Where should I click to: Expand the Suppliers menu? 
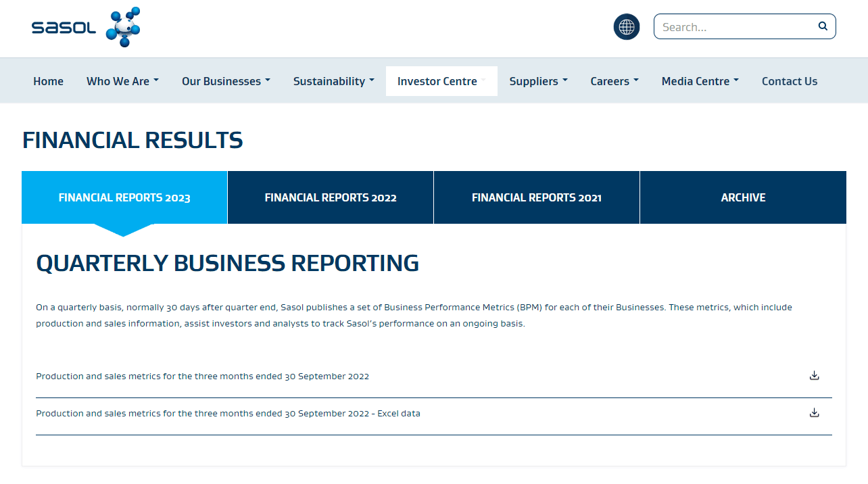point(538,81)
